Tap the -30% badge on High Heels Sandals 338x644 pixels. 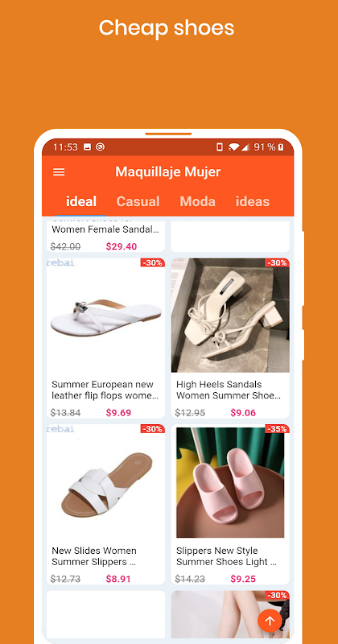coord(277,263)
